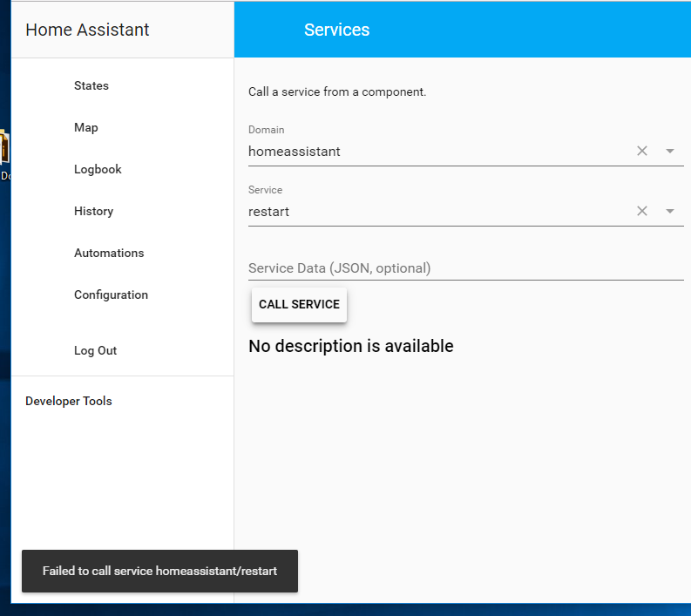Open the Configuration page
The width and height of the screenshot is (691, 616).
click(111, 294)
